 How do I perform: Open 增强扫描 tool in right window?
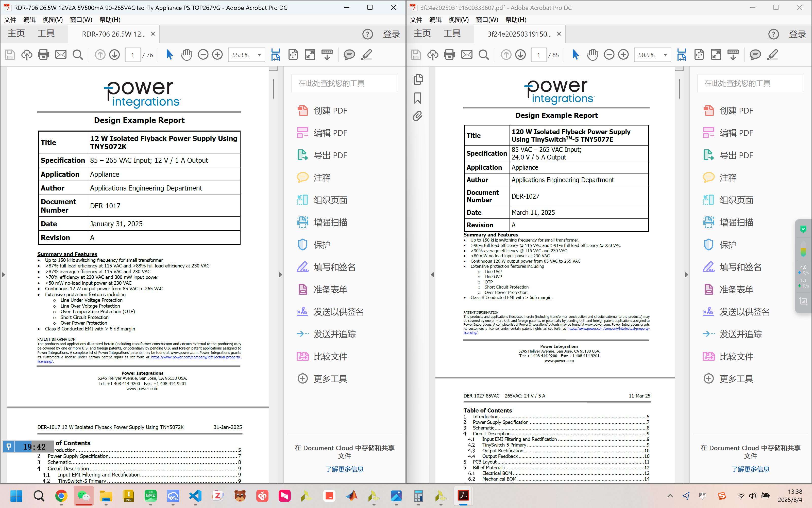[x=728, y=223]
